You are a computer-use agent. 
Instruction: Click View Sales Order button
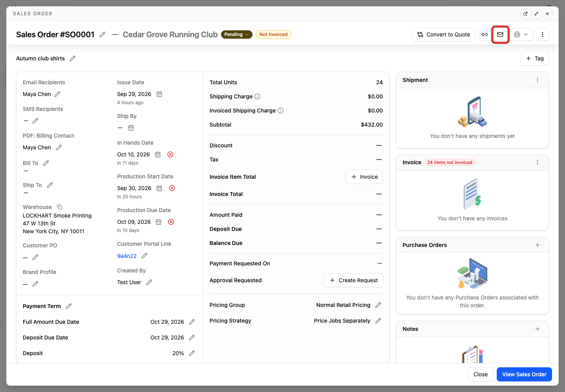pyautogui.click(x=524, y=374)
